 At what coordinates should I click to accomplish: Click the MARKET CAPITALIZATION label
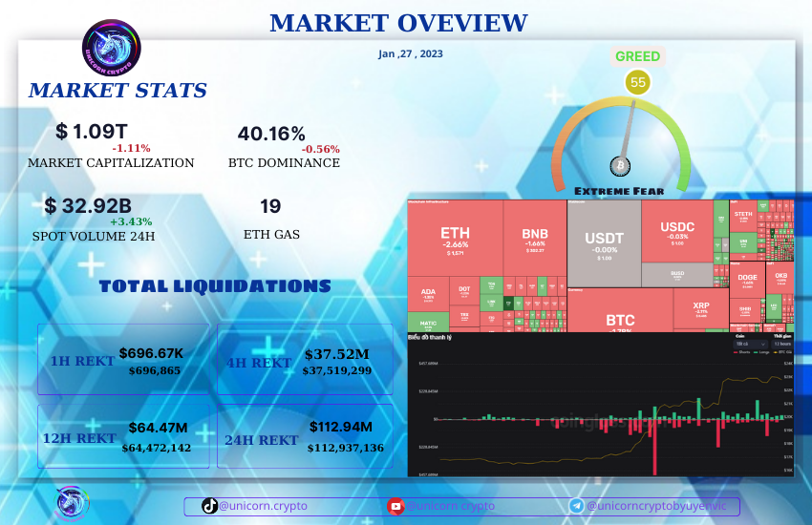(111, 163)
